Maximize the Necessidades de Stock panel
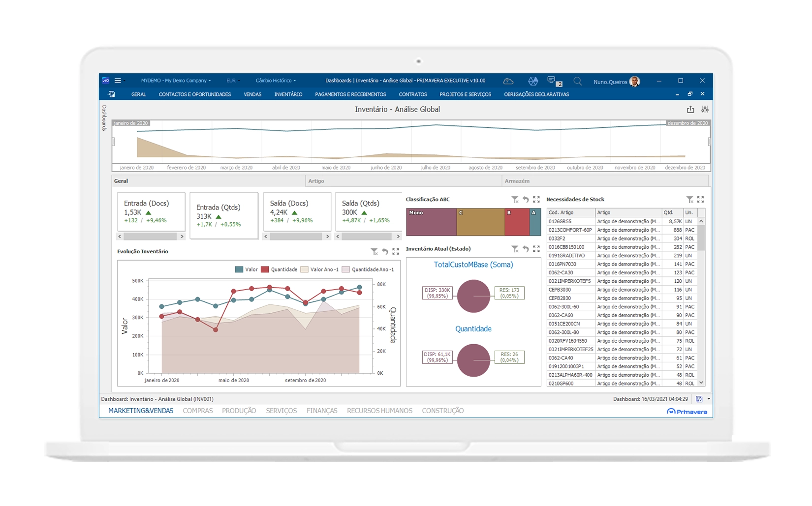Viewport: 812px width, 506px height. 701,200
